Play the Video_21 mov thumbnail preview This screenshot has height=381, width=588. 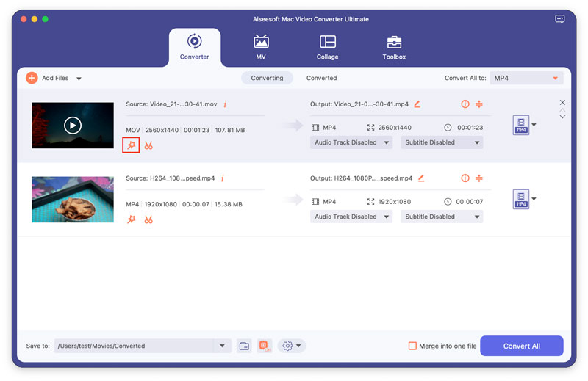pyautogui.click(x=73, y=125)
